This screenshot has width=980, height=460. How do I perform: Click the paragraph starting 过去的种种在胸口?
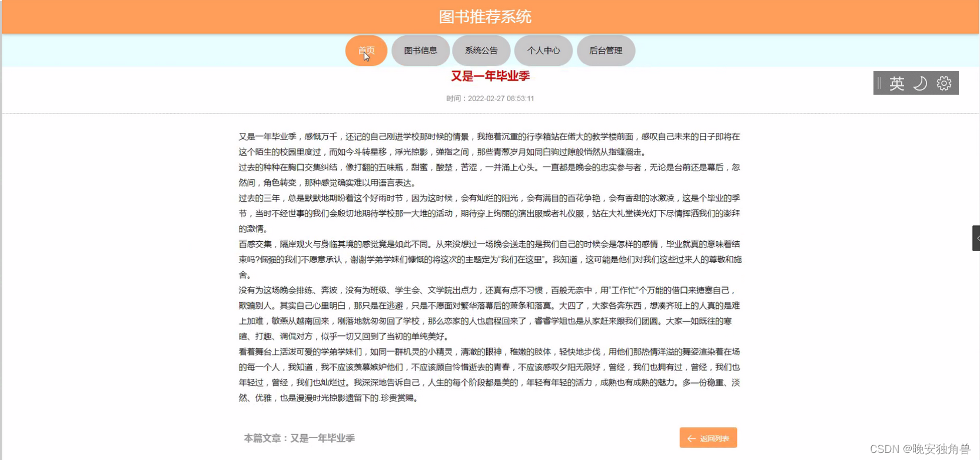[x=490, y=175]
